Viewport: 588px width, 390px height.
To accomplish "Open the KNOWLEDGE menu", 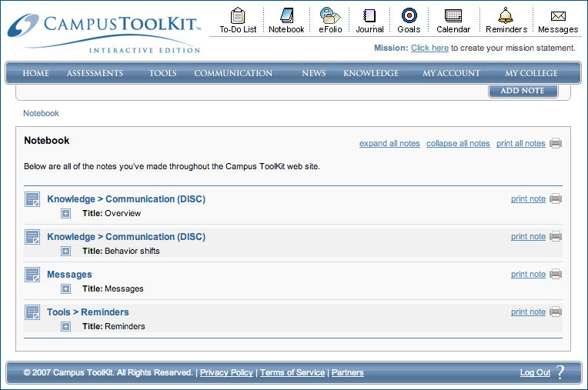I will point(371,73).
